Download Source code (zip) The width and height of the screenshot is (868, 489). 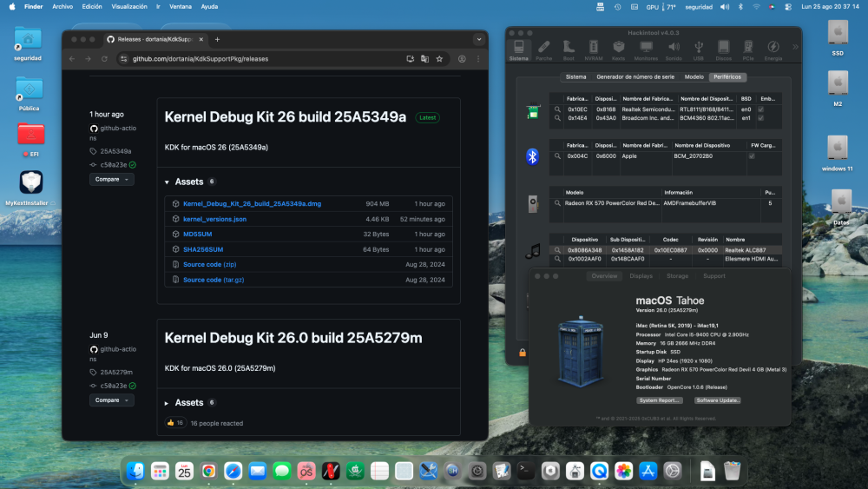click(x=210, y=265)
